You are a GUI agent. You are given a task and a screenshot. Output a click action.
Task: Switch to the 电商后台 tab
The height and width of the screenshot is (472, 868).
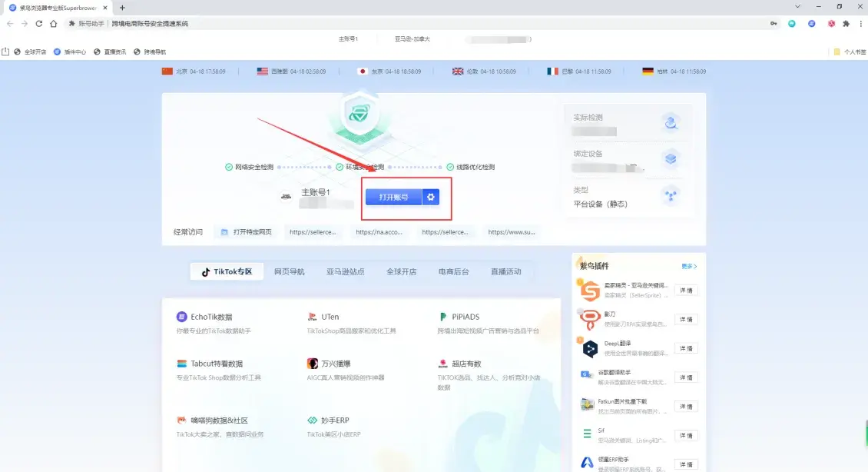[x=454, y=271]
